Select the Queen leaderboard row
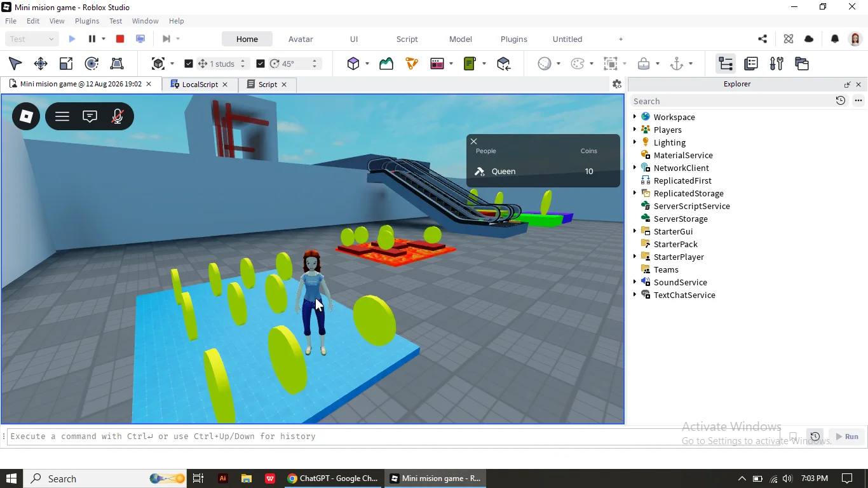 (543, 172)
